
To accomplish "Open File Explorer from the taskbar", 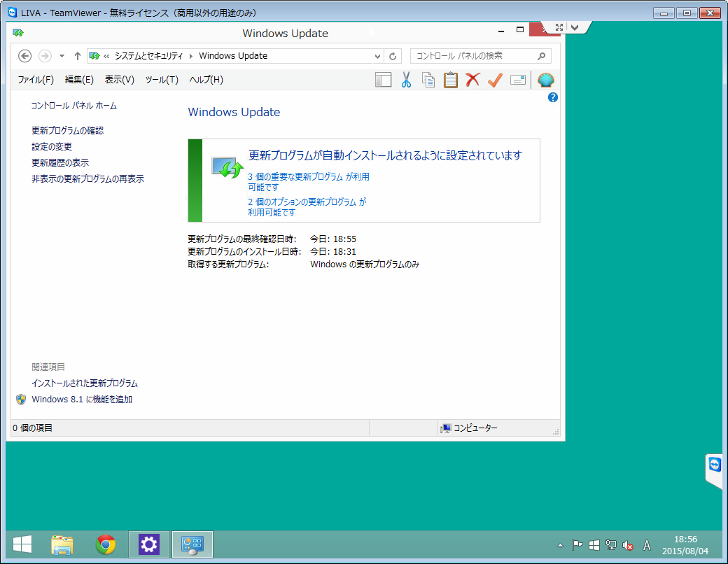I will click(62, 544).
